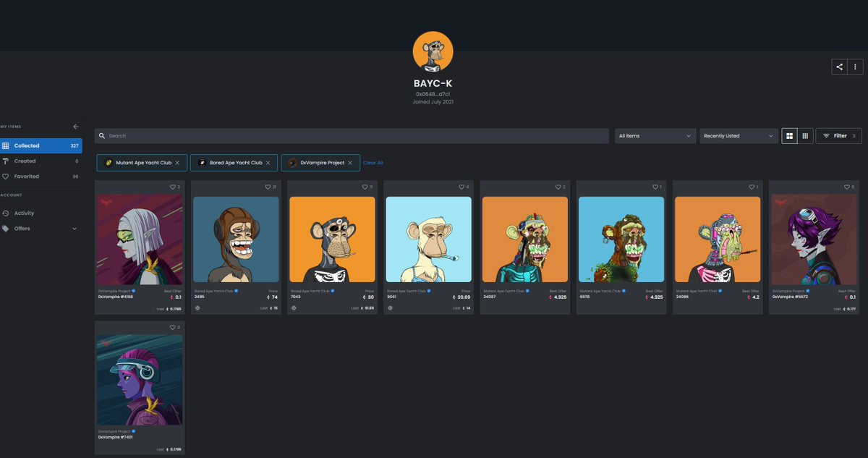
Task: Remove Bored Ape Yacht Club filter chip
Action: point(268,163)
